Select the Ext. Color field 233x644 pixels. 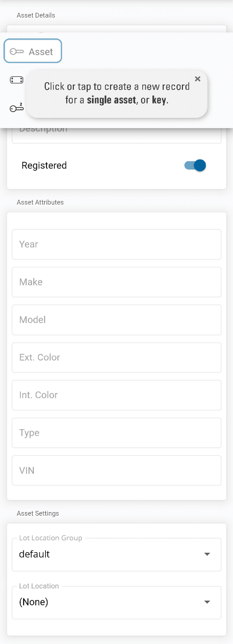[116, 357]
